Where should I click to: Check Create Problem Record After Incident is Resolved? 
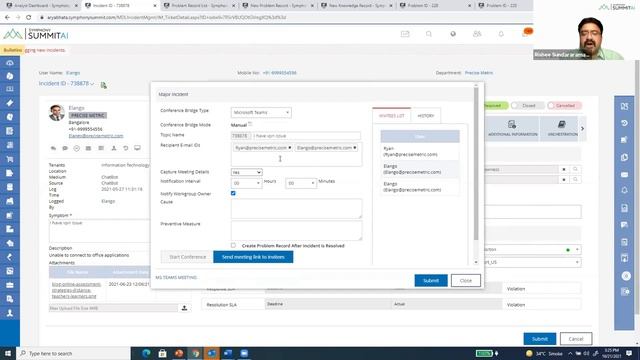[x=233, y=245]
